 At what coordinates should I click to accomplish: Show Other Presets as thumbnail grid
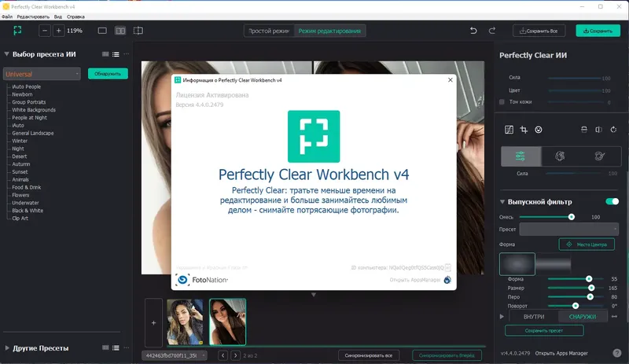pyautogui.click(x=105, y=348)
